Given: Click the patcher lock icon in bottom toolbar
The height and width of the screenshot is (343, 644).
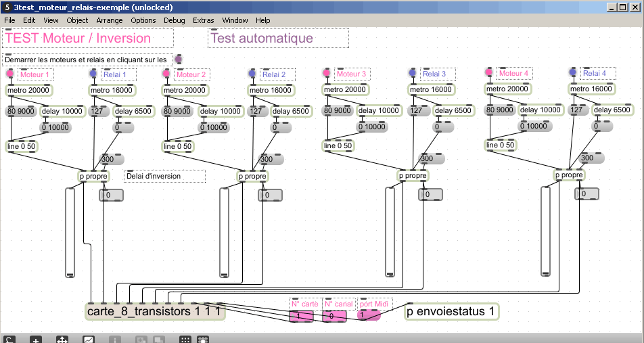Looking at the screenshot, I should tap(9, 340).
